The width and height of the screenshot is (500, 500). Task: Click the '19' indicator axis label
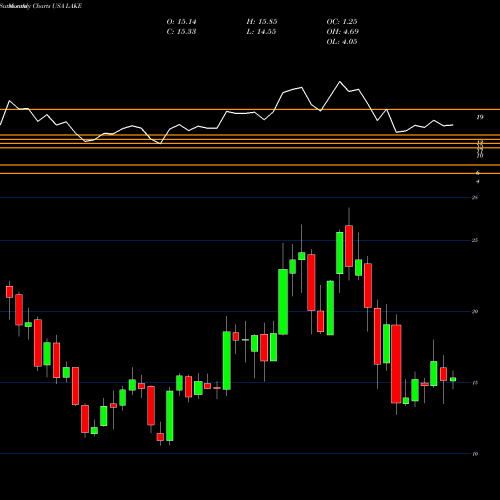pos(480,117)
